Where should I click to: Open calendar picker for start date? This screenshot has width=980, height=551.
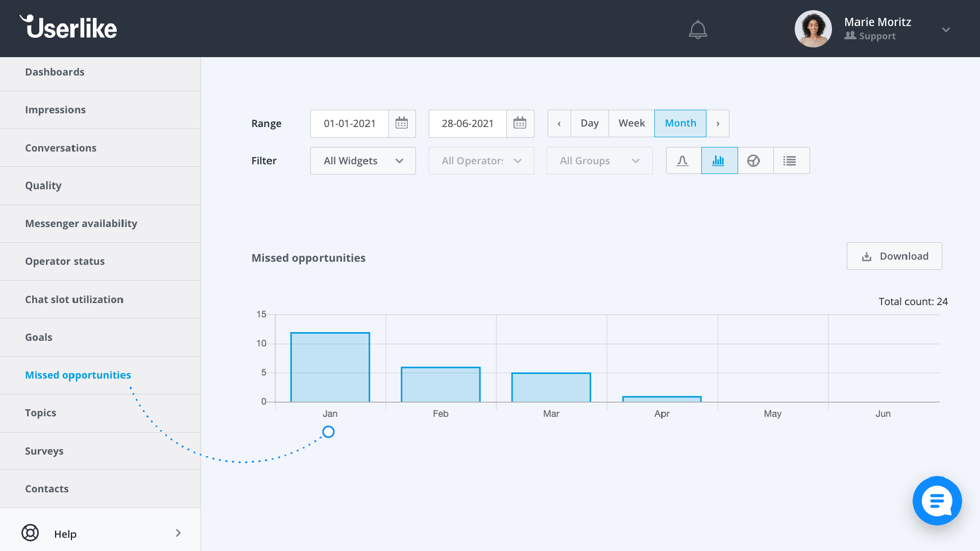402,123
